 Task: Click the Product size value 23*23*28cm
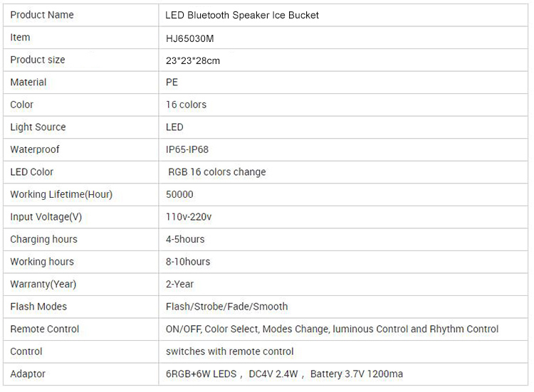click(x=192, y=60)
